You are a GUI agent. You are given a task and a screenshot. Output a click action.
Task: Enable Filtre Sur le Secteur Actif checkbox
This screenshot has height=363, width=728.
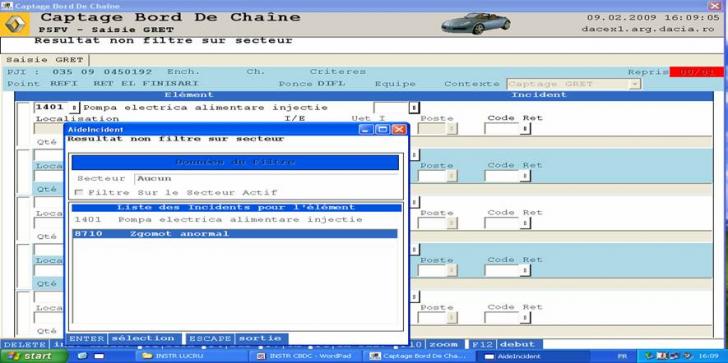point(79,192)
